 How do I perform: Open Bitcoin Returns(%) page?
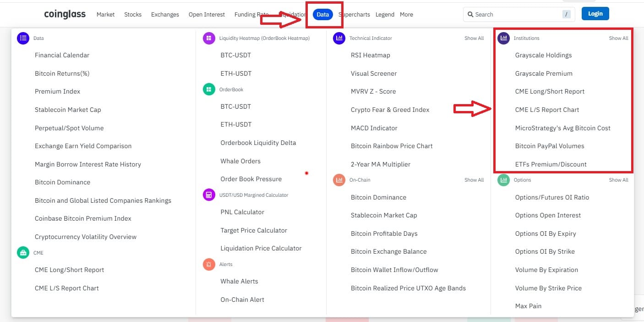pos(62,73)
